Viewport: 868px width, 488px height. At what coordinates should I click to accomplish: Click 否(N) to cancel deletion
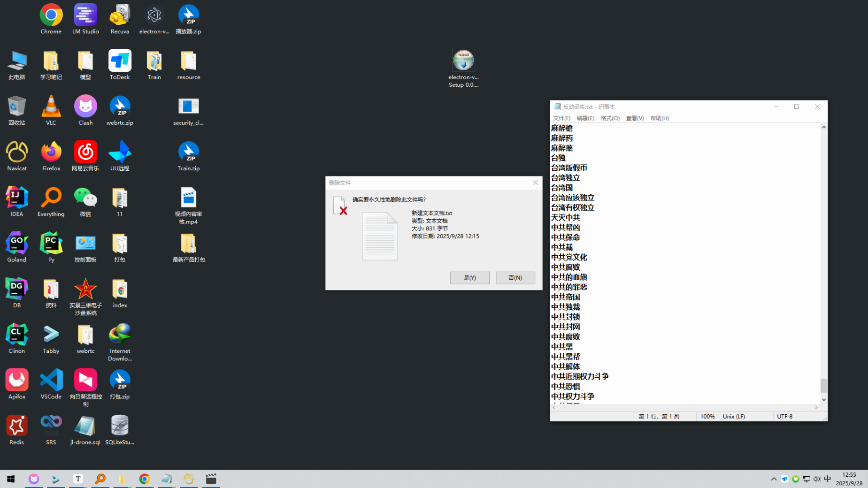515,278
